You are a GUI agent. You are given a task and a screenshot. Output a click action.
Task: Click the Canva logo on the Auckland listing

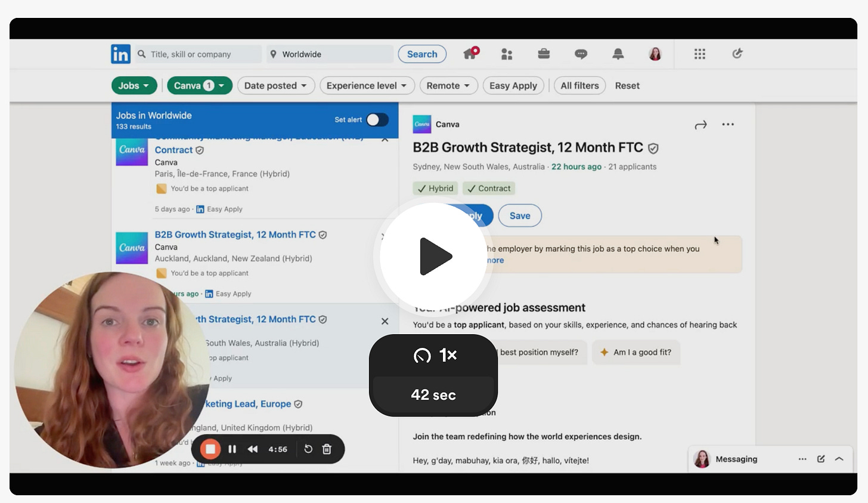[132, 248]
